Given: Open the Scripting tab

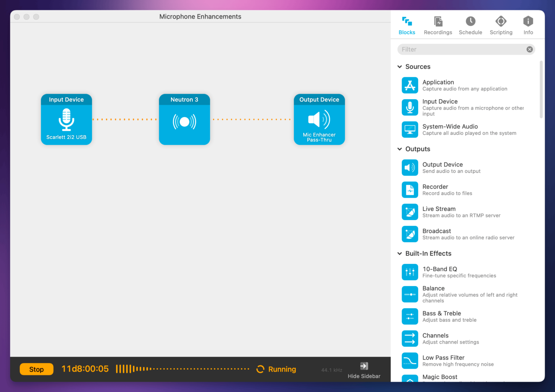Looking at the screenshot, I should coord(501,26).
